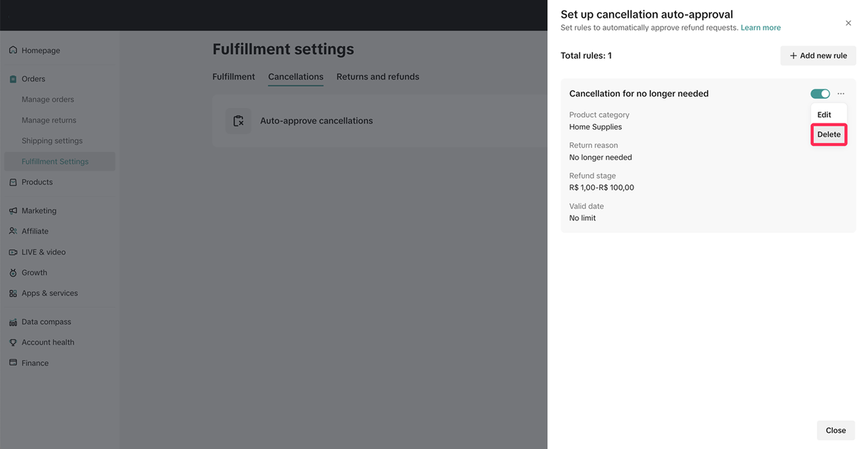Click the Orders clipboard icon
Image resolution: width=868 pixels, height=449 pixels.
(x=13, y=79)
